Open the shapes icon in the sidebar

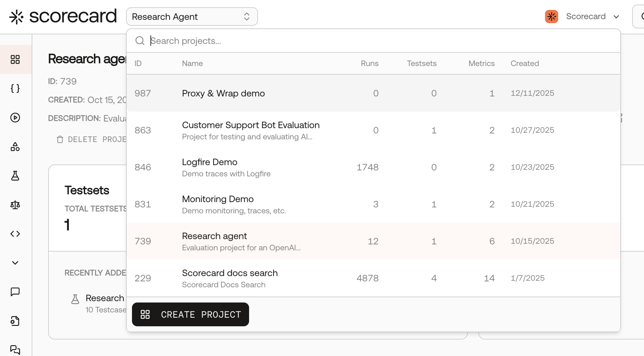[x=15, y=147]
